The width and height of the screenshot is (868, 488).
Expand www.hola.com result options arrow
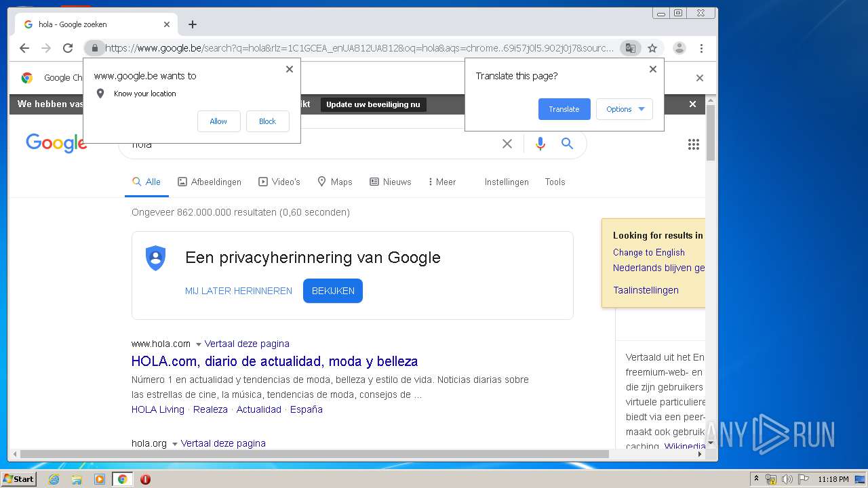tap(199, 344)
